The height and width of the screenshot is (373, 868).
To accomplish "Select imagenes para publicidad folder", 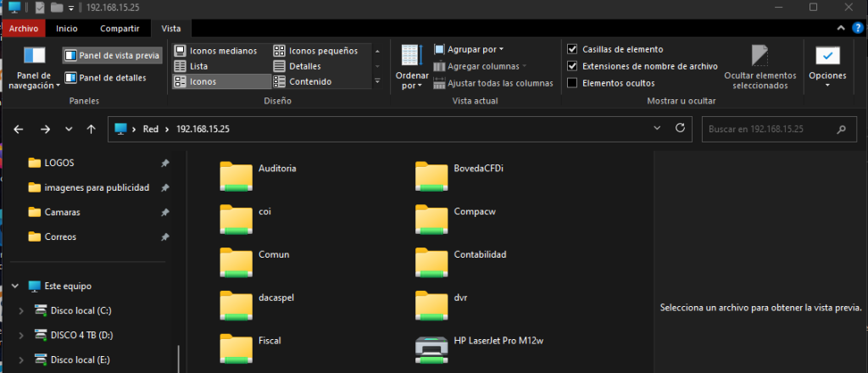I will [98, 187].
